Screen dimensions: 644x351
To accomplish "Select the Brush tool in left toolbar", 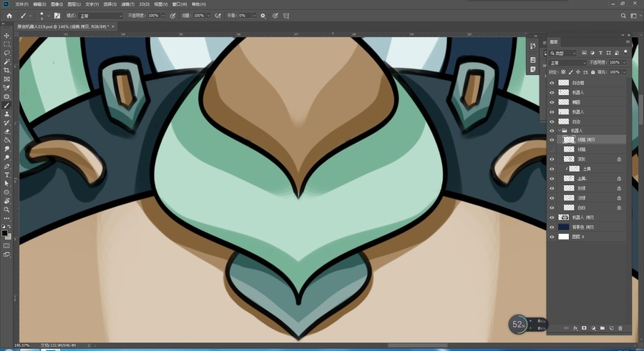I will [x=6, y=106].
